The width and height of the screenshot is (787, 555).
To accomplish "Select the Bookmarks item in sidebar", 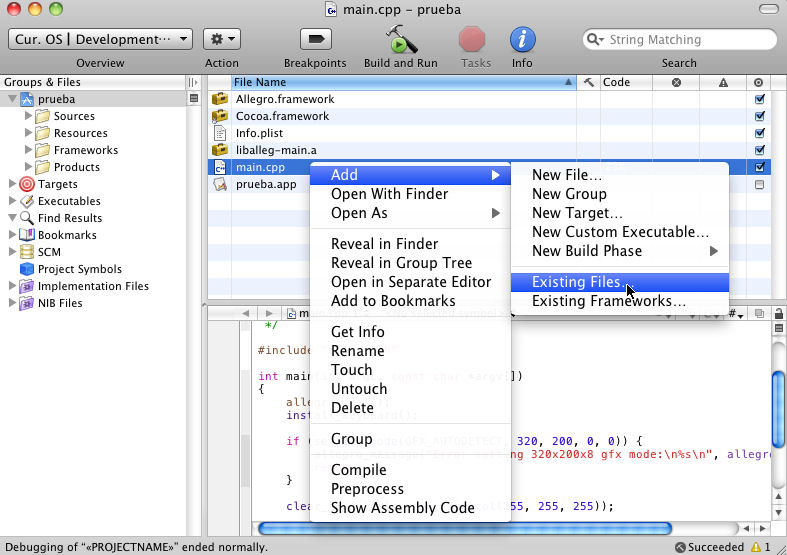I will [x=66, y=235].
